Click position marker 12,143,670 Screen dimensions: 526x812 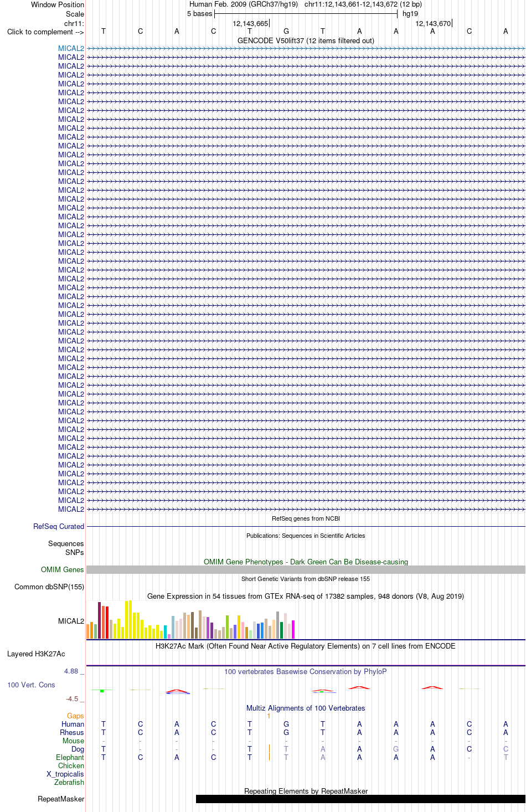click(x=433, y=23)
